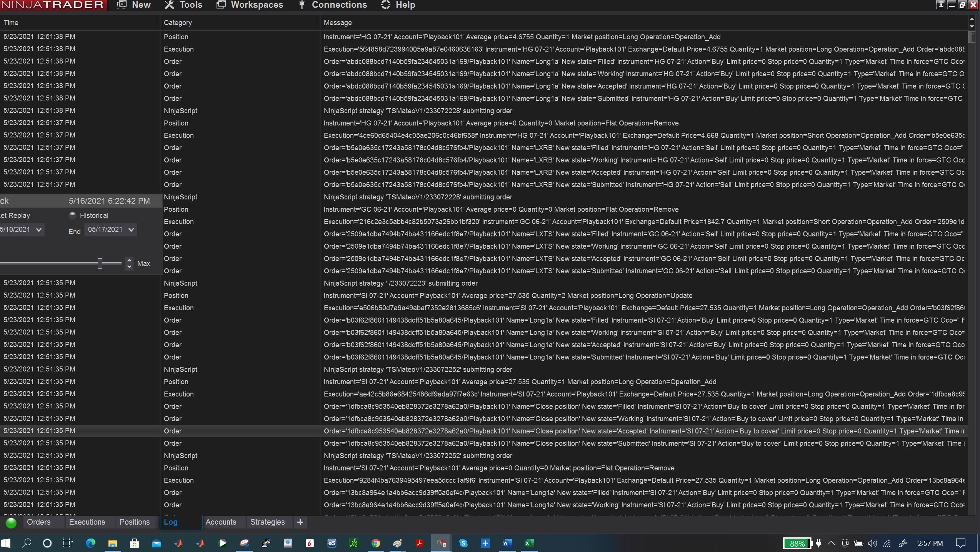
Task: Click the Connections plug icon
Action: click(302, 5)
